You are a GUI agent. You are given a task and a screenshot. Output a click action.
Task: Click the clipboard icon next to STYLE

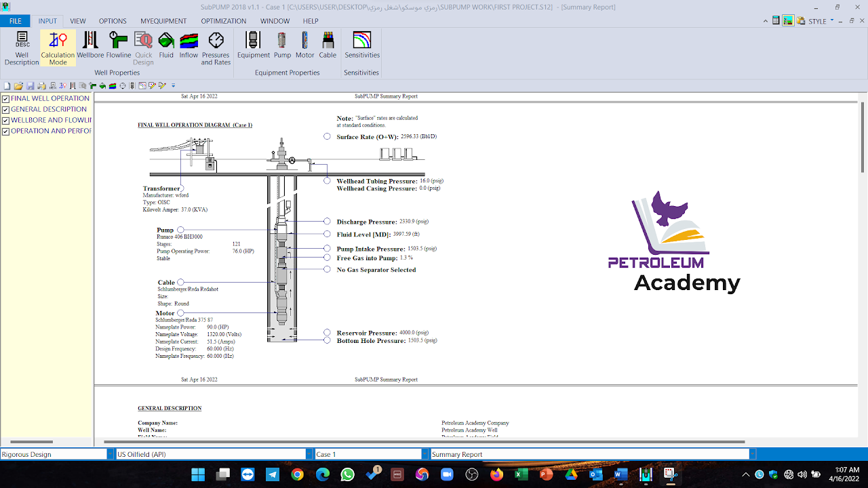[x=801, y=21]
